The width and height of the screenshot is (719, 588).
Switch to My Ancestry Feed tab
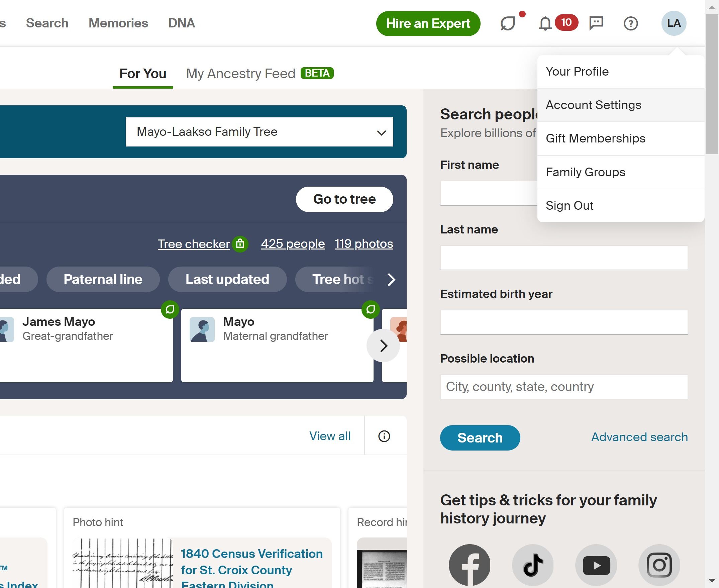coord(240,74)
